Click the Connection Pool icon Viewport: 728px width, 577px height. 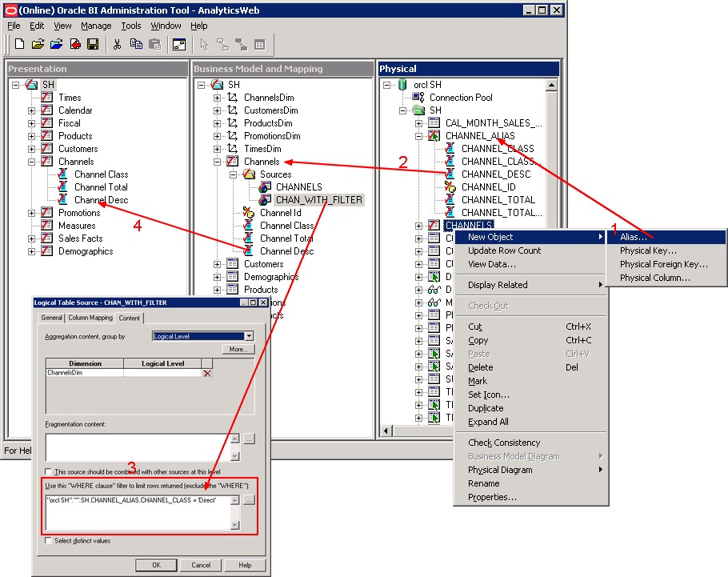click(418, 97)
